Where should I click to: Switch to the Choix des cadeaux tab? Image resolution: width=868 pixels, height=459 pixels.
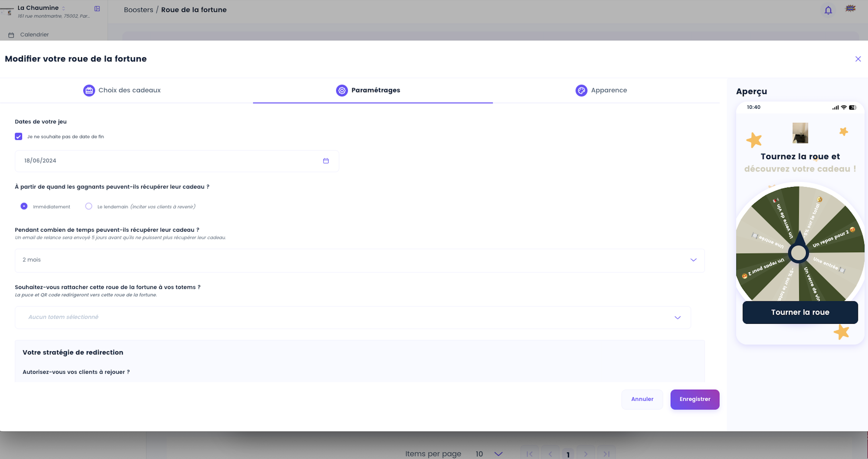tap(122, 90)
